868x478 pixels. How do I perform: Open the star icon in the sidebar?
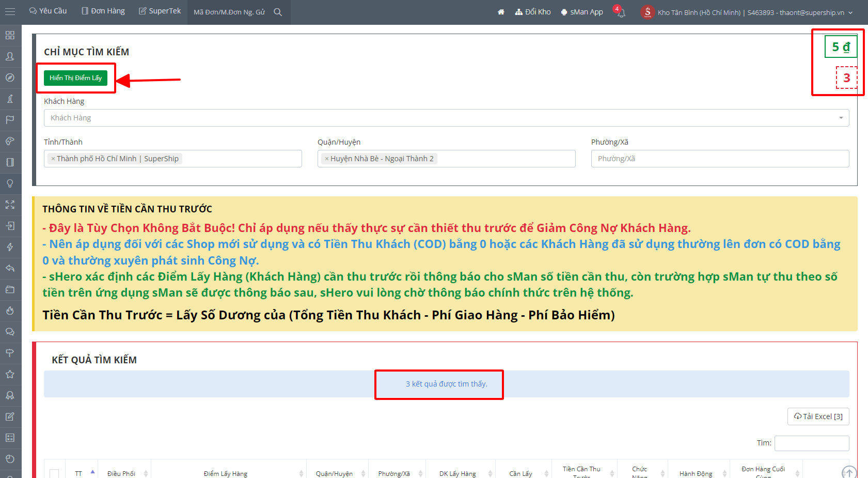pos(10,374)
